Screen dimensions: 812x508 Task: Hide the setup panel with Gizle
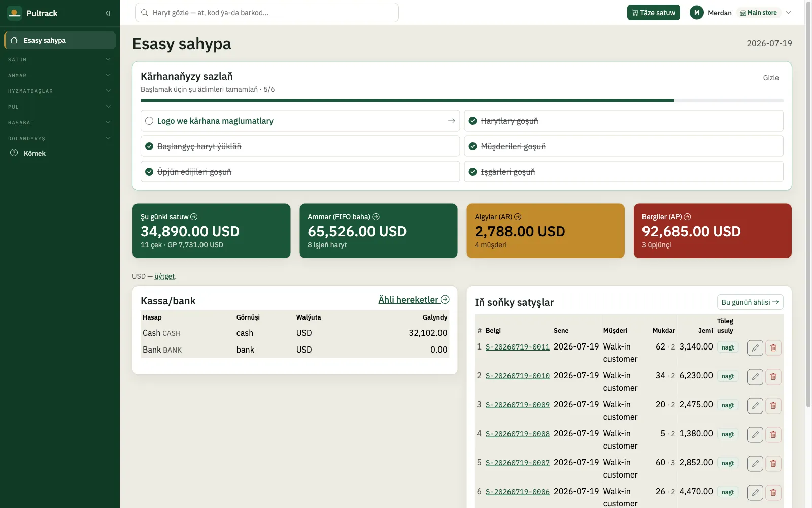click(770, 78)
